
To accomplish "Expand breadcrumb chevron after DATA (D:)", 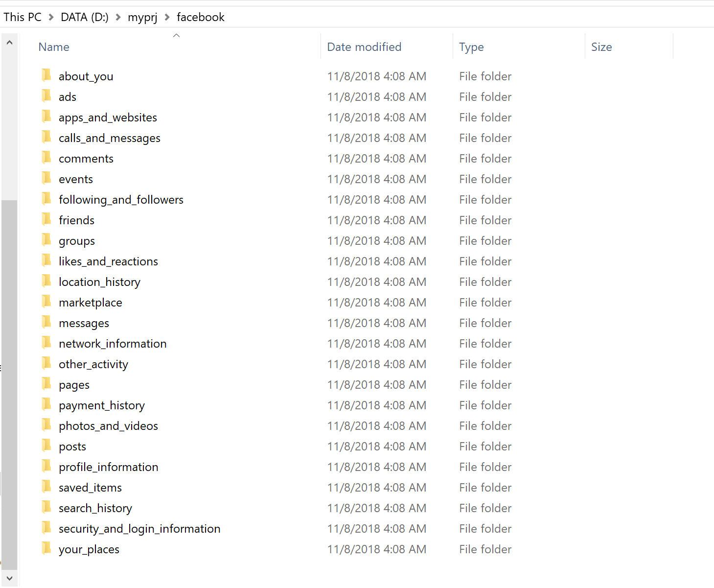I will [x=118, y=17].
